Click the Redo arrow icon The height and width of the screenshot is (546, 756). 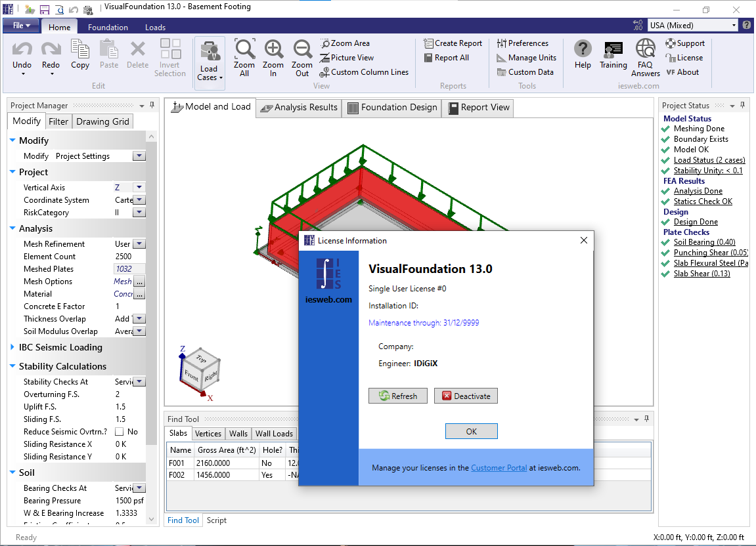pyautogui.click(x=51, y=50)
